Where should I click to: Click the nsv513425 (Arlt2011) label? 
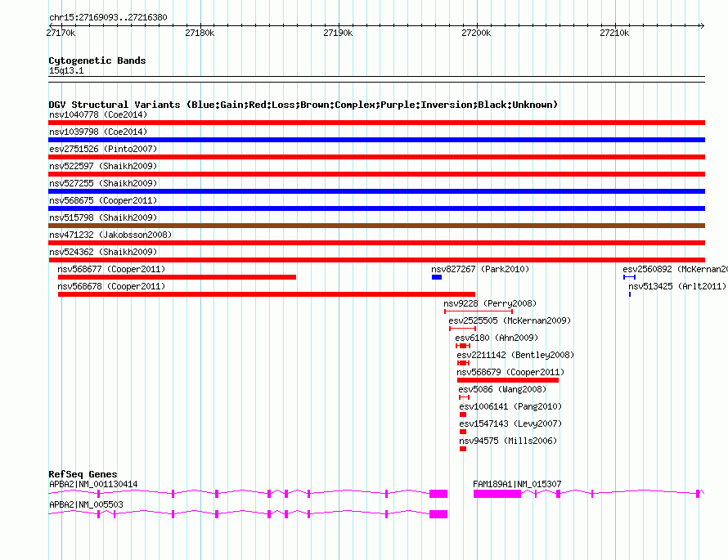(x=677, y=286)
